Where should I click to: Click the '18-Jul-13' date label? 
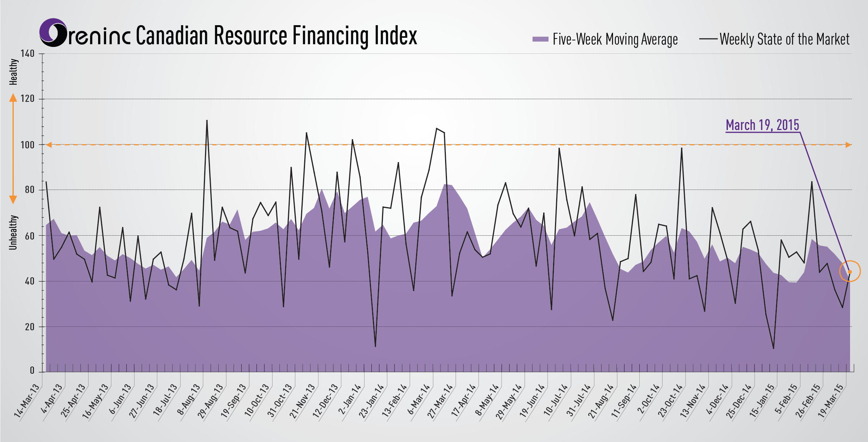click(x=165, y=400)
